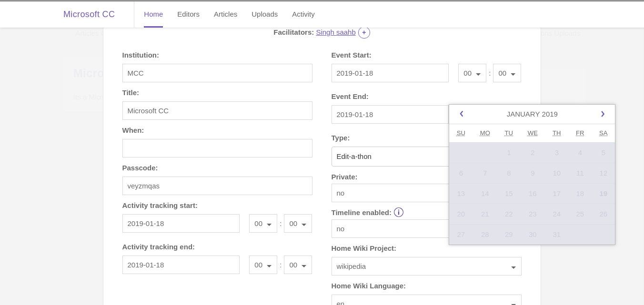
Task: Expand Activity tracking start minute dropdown
Action: point(298,224)
